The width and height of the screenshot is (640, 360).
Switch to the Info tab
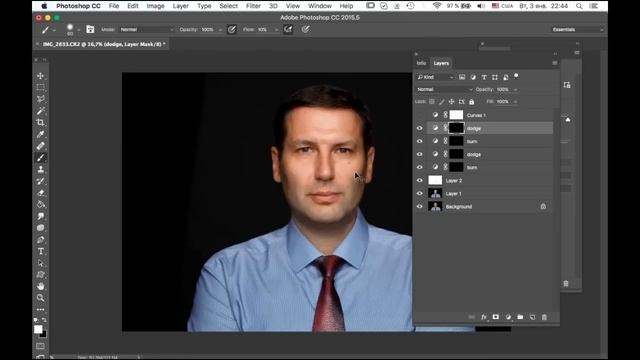click(x=421, y=63)
